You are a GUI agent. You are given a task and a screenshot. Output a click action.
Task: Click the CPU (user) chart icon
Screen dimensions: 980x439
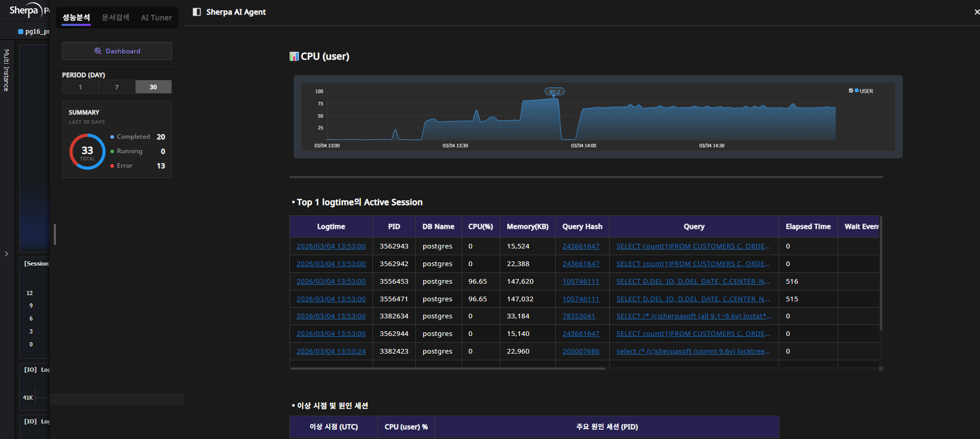(294, 56)
